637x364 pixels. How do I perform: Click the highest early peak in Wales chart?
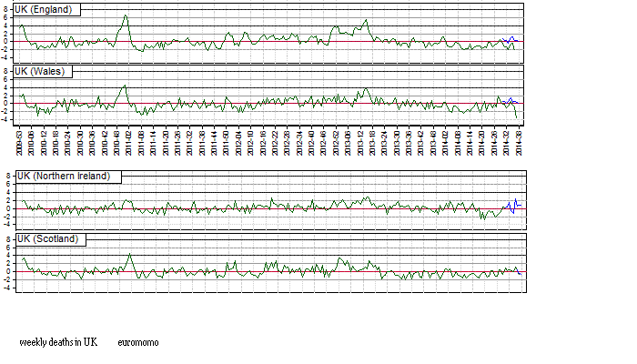click(125, 86)
